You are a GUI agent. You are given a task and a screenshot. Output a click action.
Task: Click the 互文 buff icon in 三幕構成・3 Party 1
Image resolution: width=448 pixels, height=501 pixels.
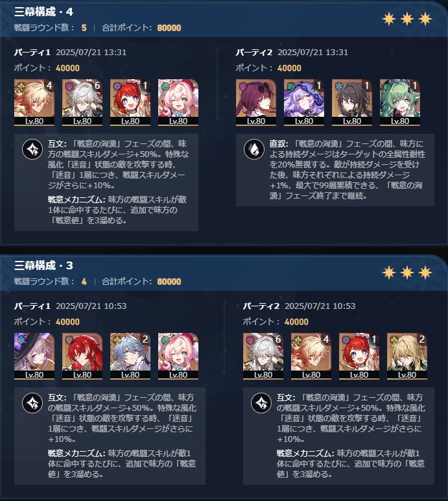(32, 402)
